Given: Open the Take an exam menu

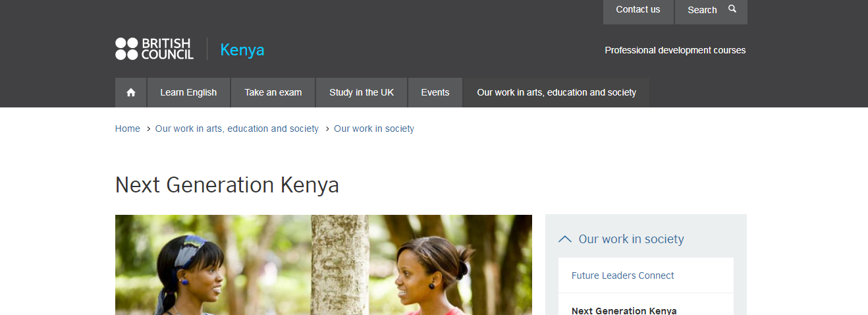Looking at the screenshot, I should pos(273,93).
